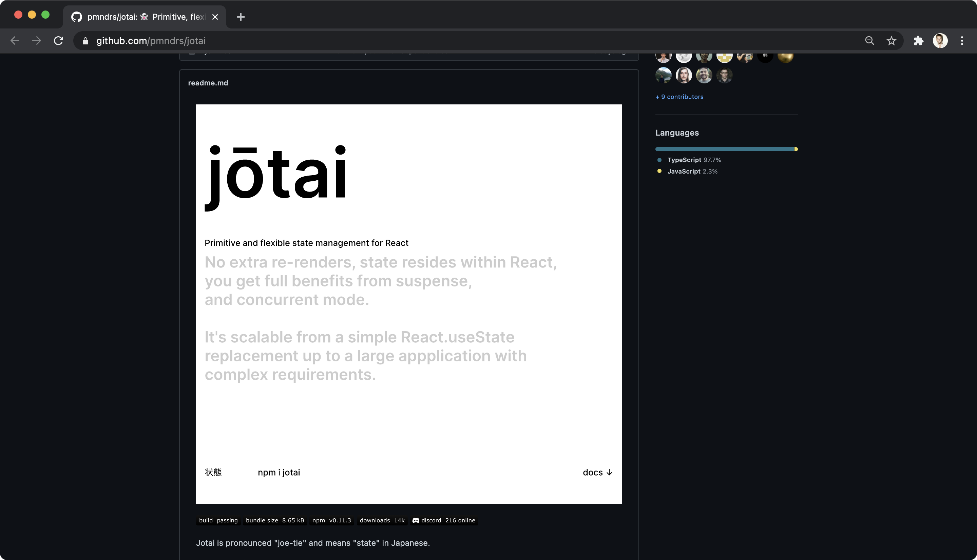Click the GitHub favicon on the tab

[76, 17]
